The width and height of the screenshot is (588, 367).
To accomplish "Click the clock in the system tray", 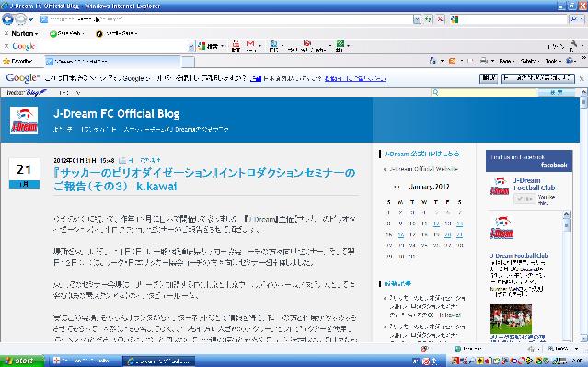I will pyautogui.click(x=576, y=361).
